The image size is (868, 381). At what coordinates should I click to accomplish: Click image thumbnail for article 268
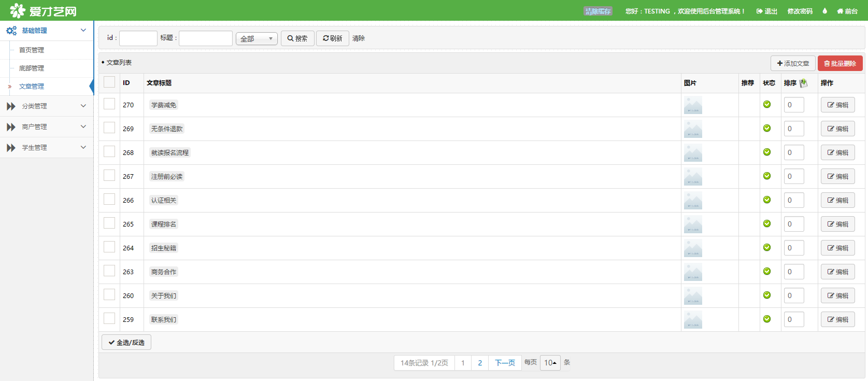coord(693,153)
